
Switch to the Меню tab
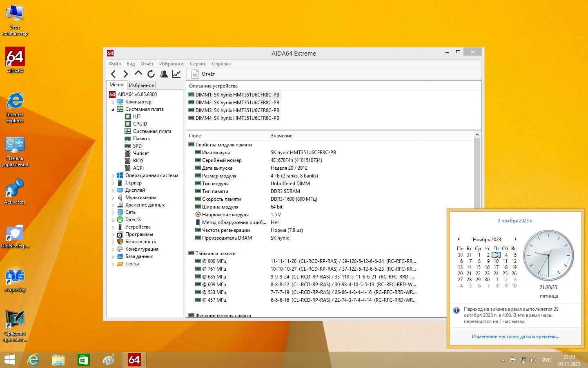tap(116, 85)
